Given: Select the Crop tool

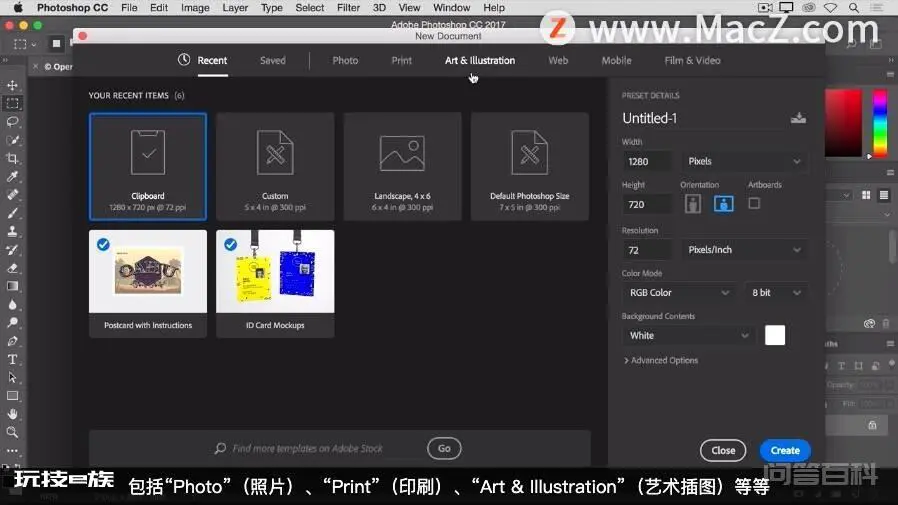Looking at the screenshot, I should pyautogui.click(x=12, y=159).
